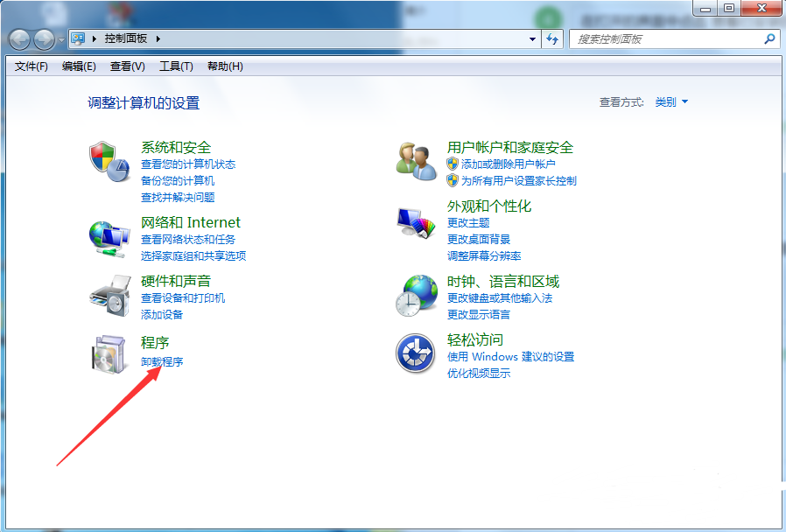Go back with the Back arrow button
This screenshot has height=532, width=786.
pos(19,39)
